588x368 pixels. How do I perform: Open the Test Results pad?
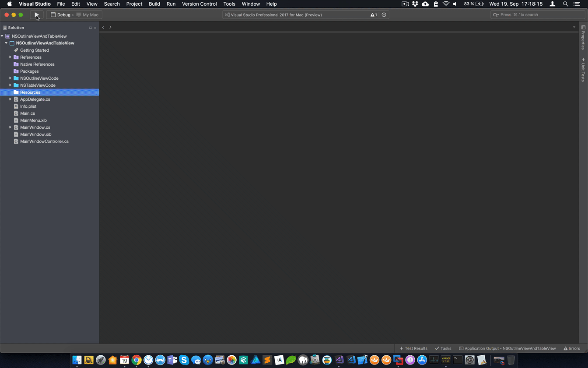413,349
